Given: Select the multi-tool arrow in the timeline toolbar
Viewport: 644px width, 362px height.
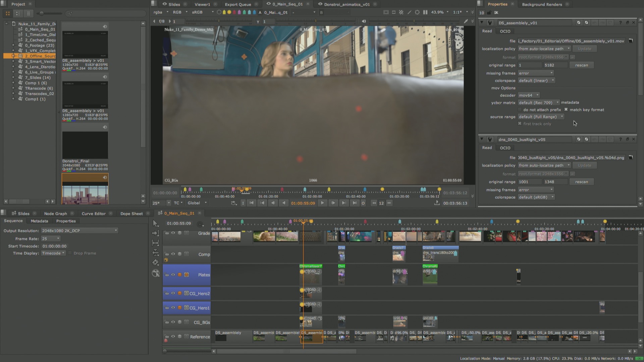Looking at the screenshot, I should coord(155,223).
